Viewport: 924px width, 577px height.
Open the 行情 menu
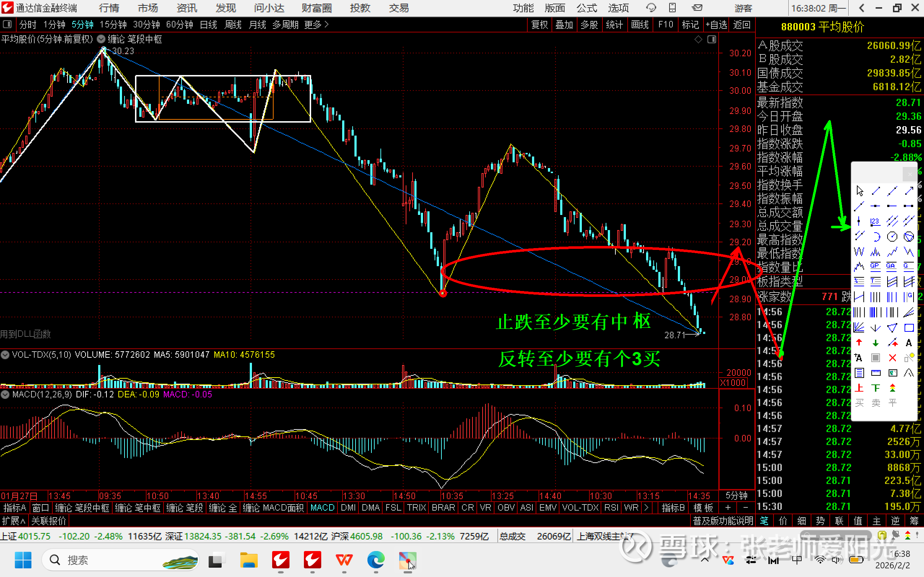[x=109, y=8]
